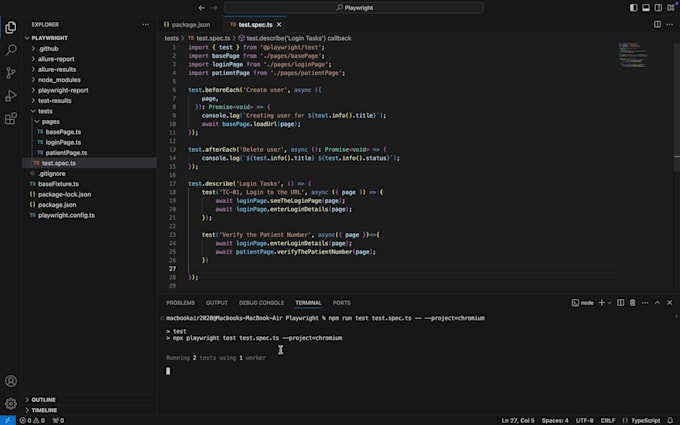Click the Playwright command center search box
Screen dimensions: 680x425
[x=354, y=7]
